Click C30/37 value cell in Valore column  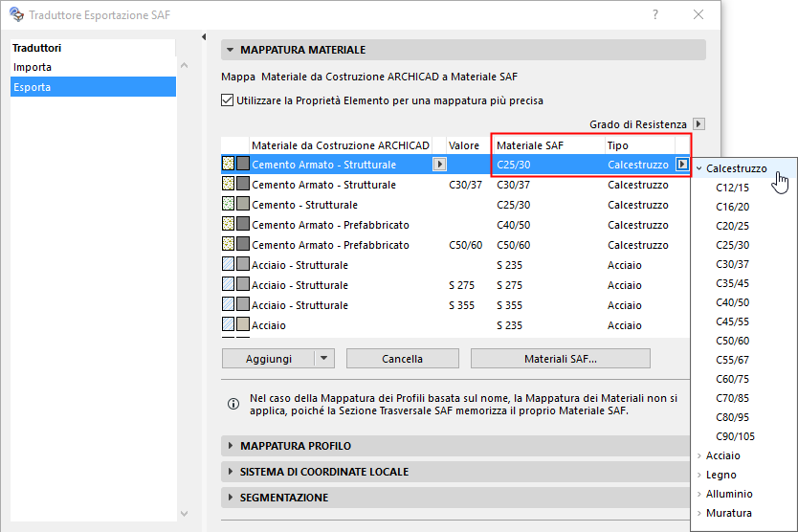[x=465, y=185]
